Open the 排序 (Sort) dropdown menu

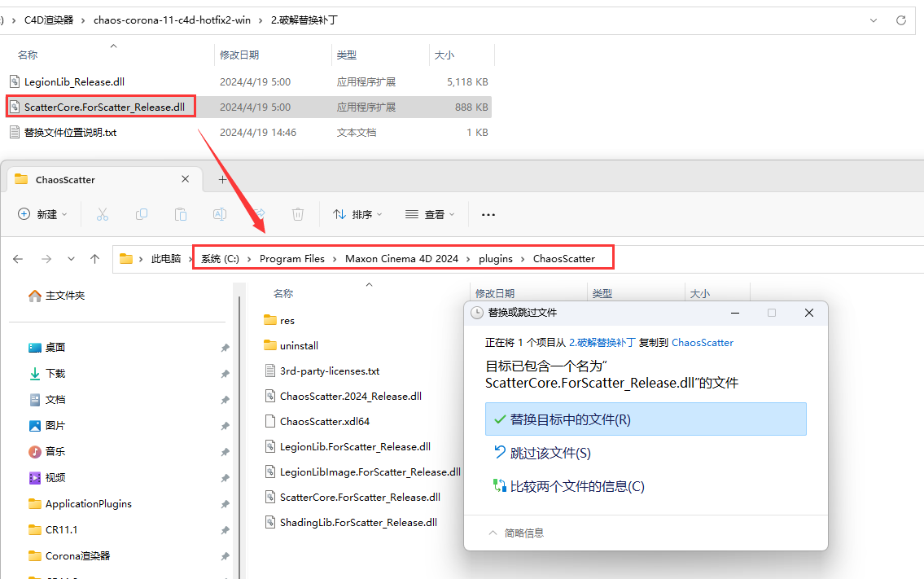pos(358,214)
